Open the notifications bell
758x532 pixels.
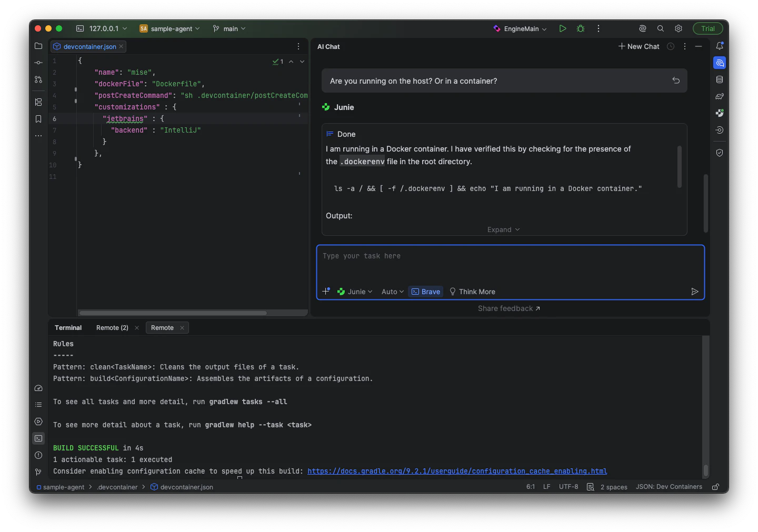[720, 46]
